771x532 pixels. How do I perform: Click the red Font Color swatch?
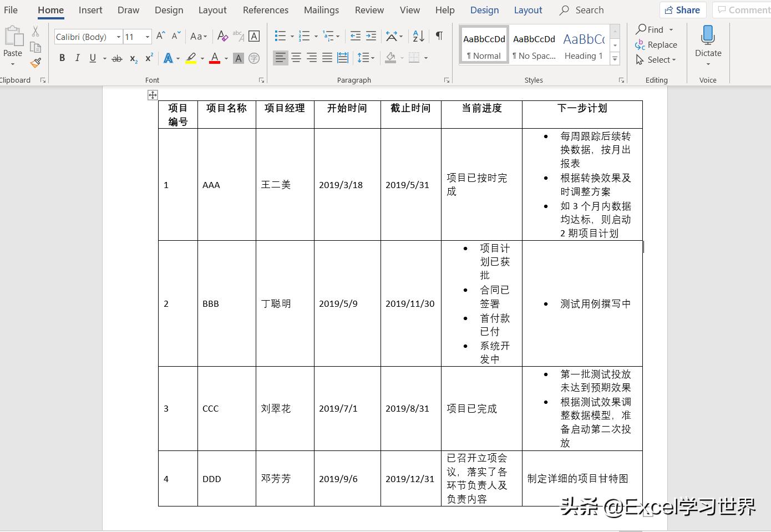(x=215, y=58)
